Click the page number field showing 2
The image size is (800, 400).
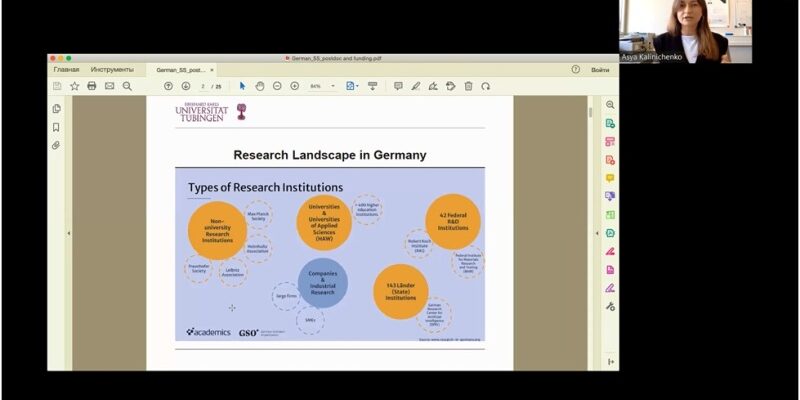click(203, 87)
